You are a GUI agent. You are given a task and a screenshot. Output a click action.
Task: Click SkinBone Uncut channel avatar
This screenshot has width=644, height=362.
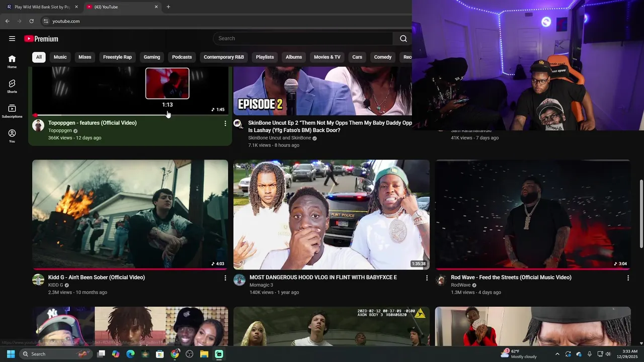click(238, 124)
